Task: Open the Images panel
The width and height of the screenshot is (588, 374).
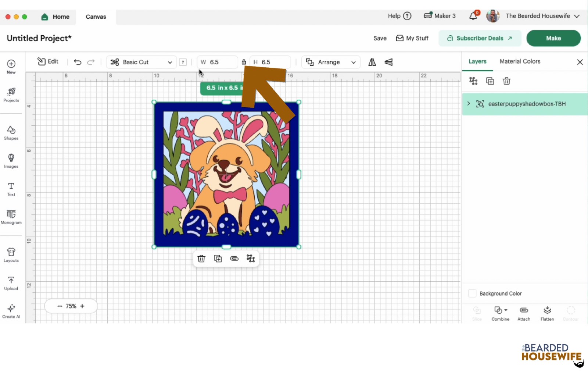Action: (11, 161)
